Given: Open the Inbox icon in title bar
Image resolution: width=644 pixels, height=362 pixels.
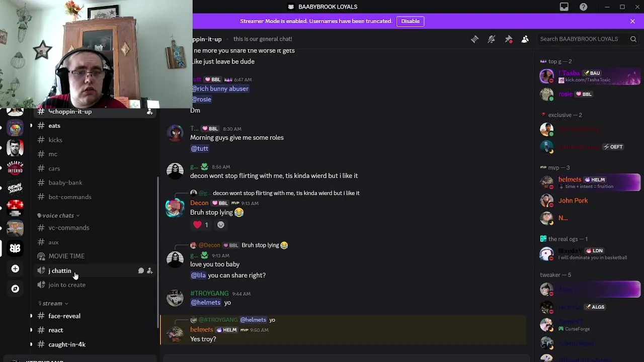Looking at the screenshot, I should tap(564, 7).
